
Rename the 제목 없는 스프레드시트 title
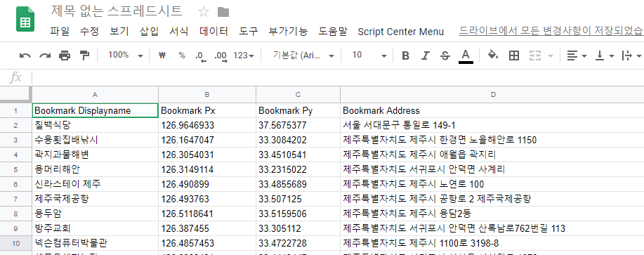click(117, 11)
